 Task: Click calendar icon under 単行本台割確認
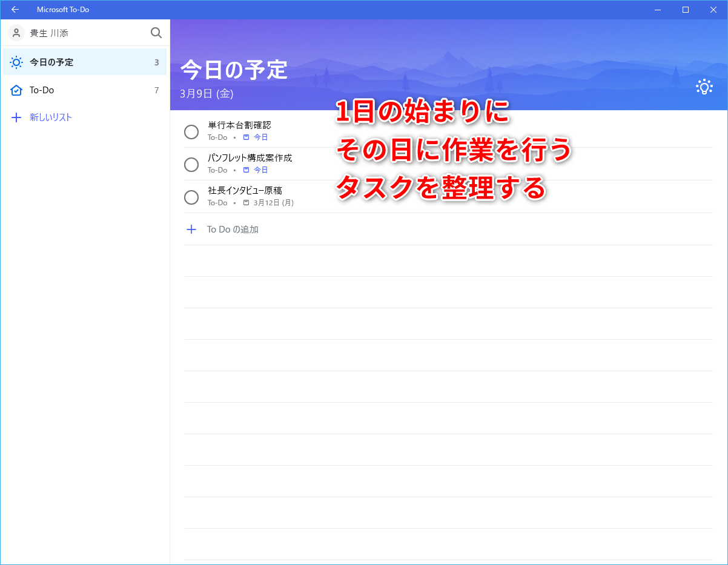246,137
